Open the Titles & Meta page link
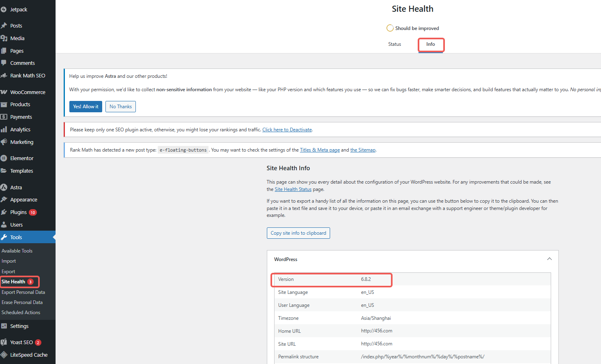Image resolution: width=601 pixels, height=364 pixels. [x=320, y=150]
